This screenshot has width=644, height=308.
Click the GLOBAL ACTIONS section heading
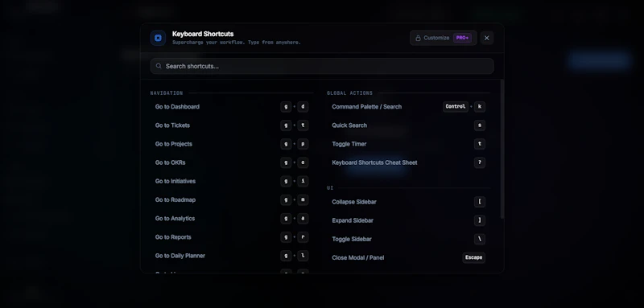pyautogui.click(x=349, y=93)
